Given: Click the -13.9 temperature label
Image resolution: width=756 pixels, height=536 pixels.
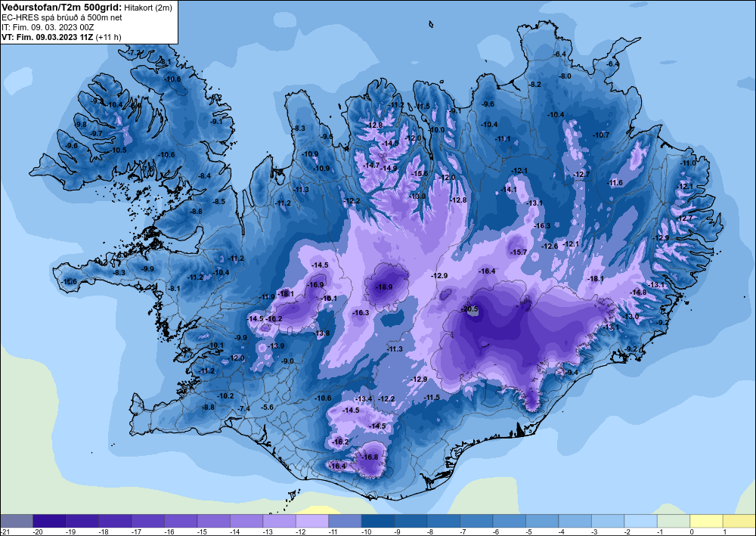Looking at the screenshot, I should (276, 346).
